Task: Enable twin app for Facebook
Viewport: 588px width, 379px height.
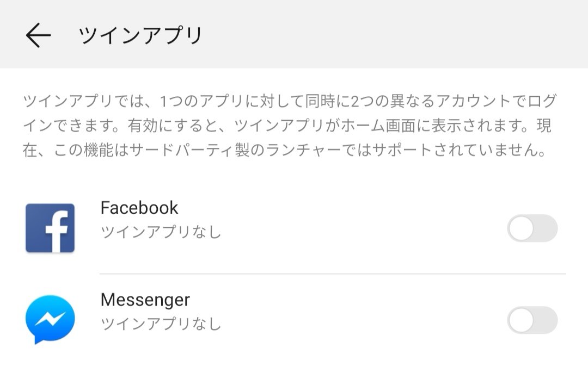Action: pos(532,228)
